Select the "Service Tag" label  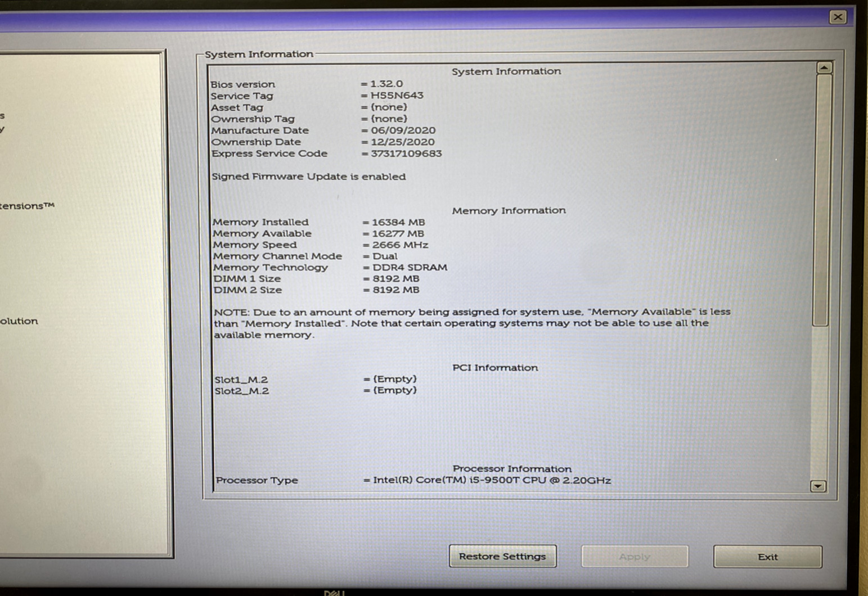(x=241, y=96)
